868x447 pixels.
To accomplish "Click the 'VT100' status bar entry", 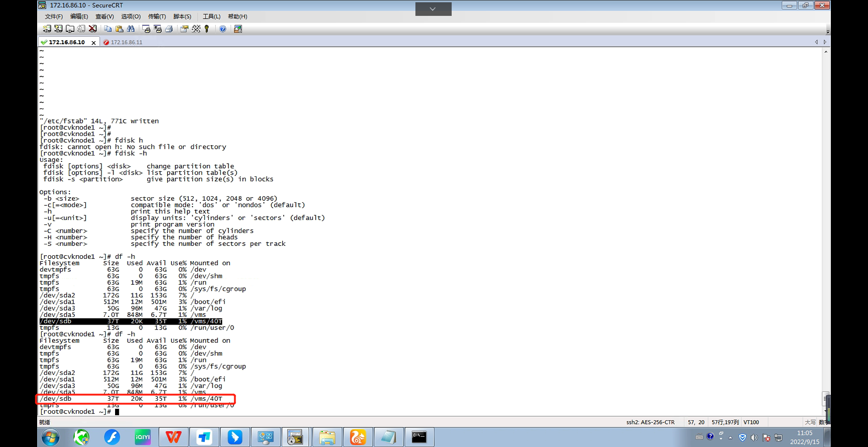I will coord(751,423).
